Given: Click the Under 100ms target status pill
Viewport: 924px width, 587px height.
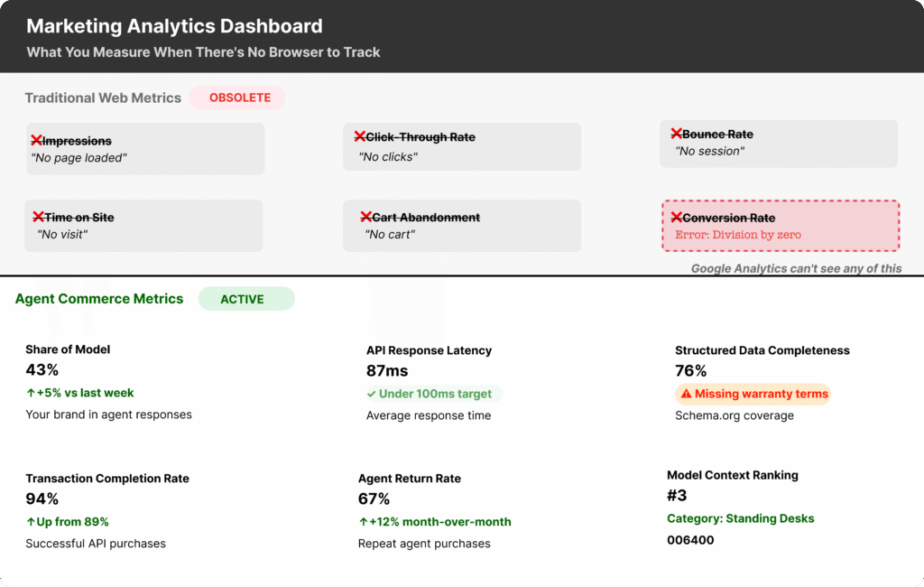Looking at the screenshot, I should [x=430, y=394].
